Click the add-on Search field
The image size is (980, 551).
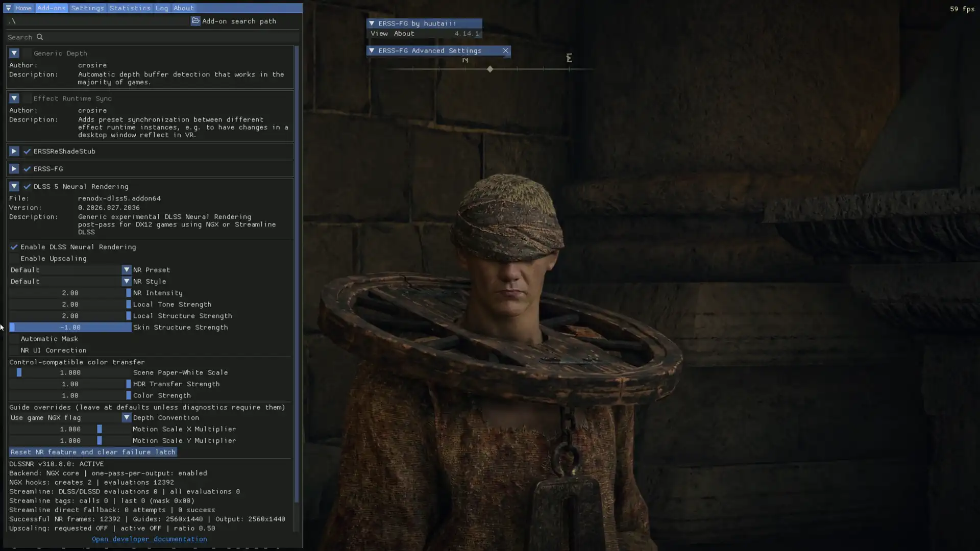click(153, 37)
